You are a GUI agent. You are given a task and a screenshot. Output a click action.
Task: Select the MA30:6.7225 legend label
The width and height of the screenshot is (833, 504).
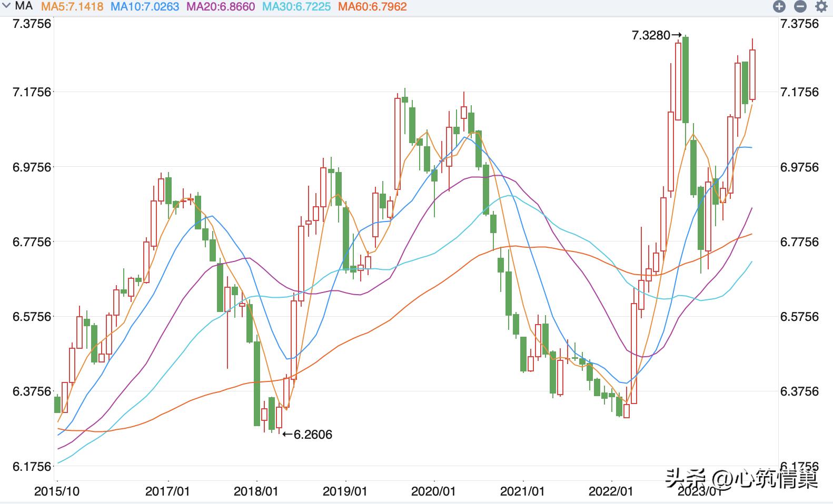pos(296,7)
